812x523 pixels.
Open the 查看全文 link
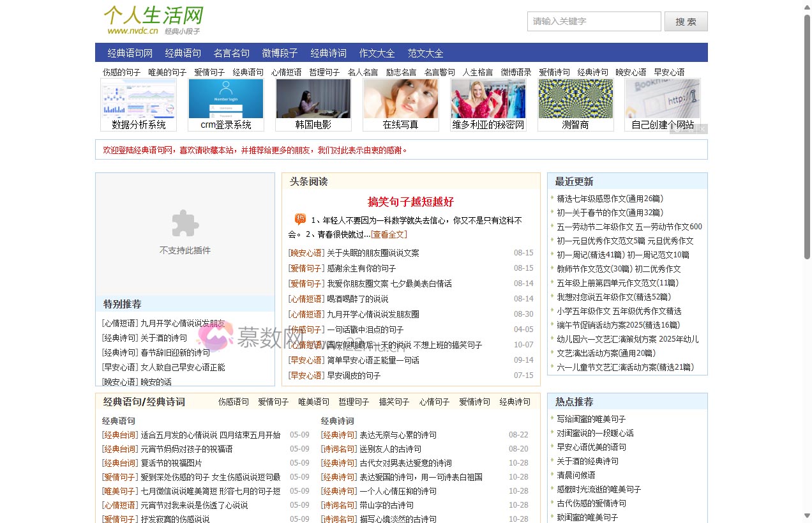pos(389,234)
